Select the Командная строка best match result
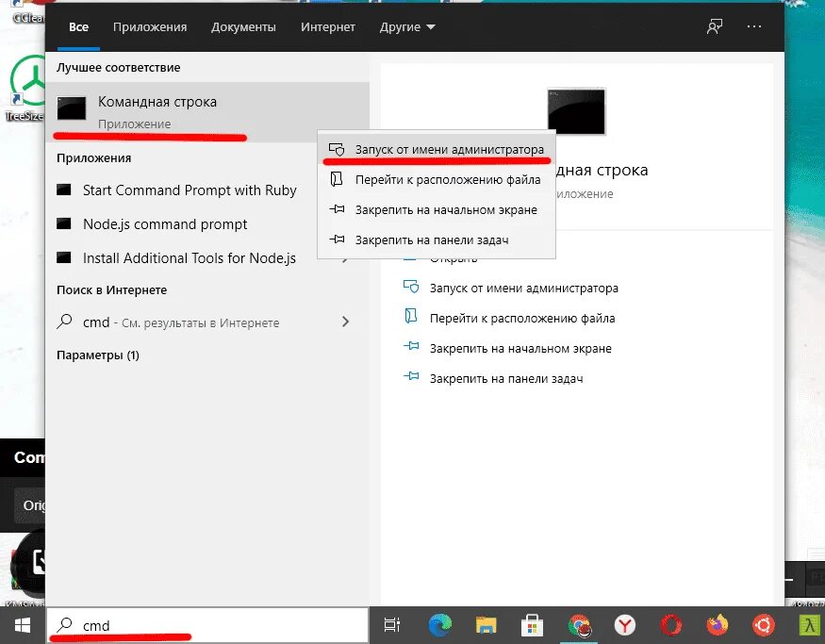Image resolution: width=825 pixels, height=644 pixels. pos(207,111)
